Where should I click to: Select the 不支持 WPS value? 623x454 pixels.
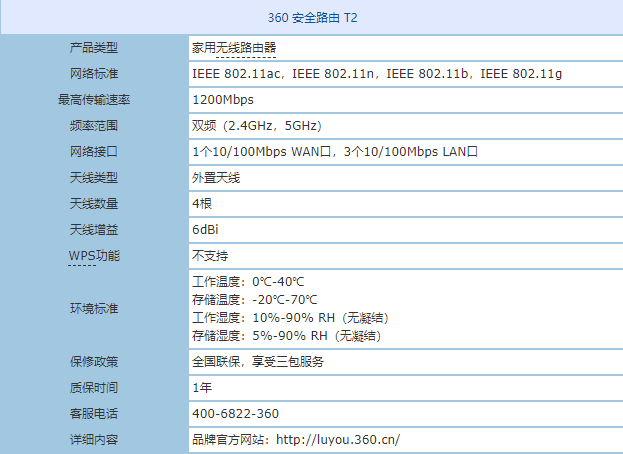(x=210, y=256)
